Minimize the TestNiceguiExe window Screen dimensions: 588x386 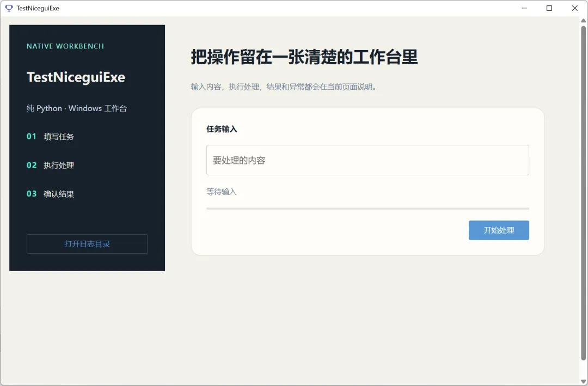tap(524, 8)
